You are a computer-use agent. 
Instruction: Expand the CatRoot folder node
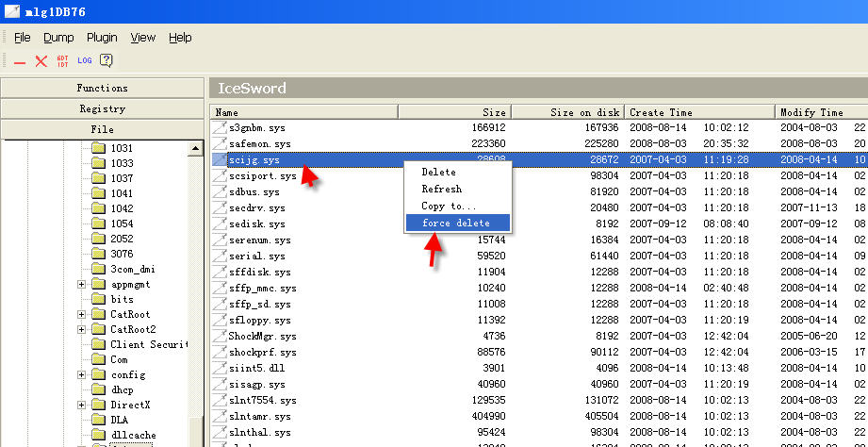82,314
